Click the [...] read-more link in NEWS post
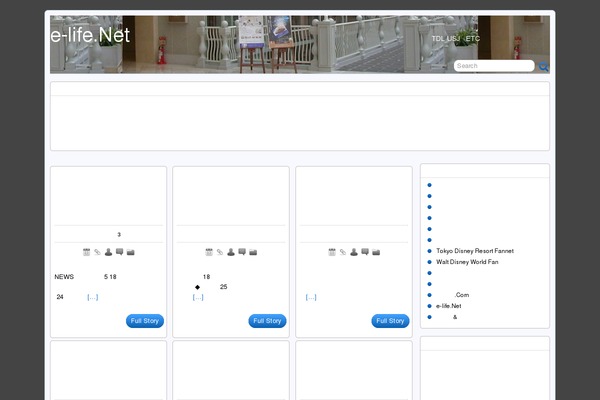The height and width of the screenshot is (400, 600). [93, 297]
